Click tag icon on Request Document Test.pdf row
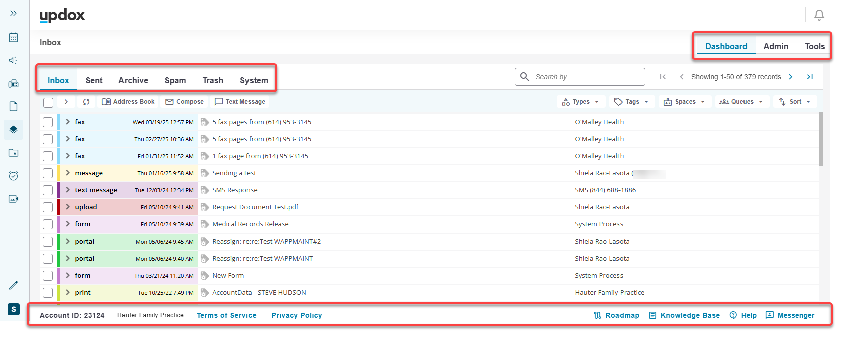Image resolution: width=868 pixels, height=348 pixels. tap(205, 207)
